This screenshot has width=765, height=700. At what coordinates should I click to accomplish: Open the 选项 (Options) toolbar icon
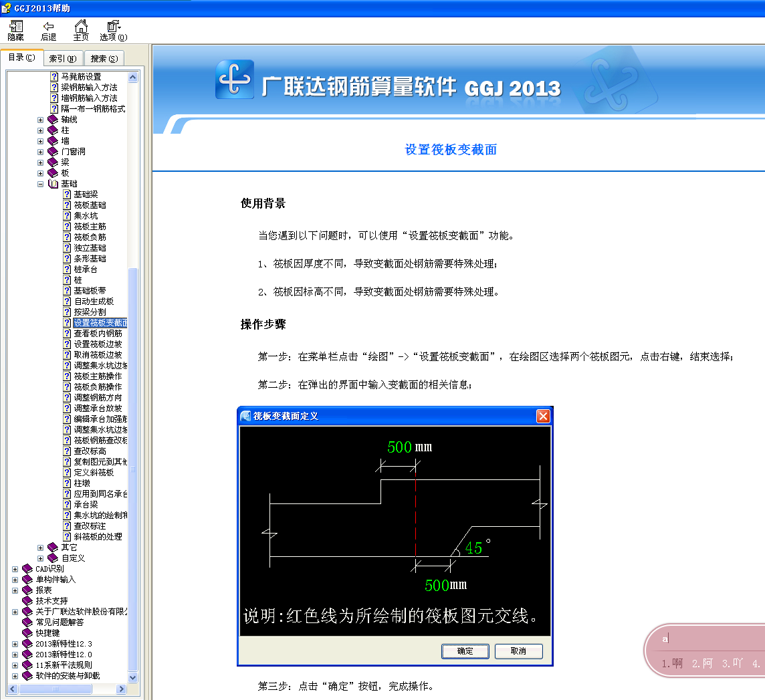click(x=114, y=31)
